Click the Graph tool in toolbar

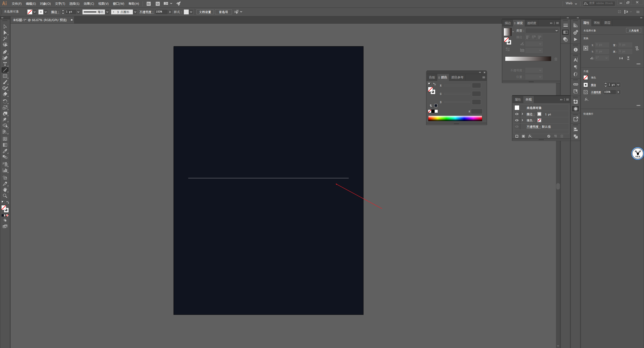(6, 170)
